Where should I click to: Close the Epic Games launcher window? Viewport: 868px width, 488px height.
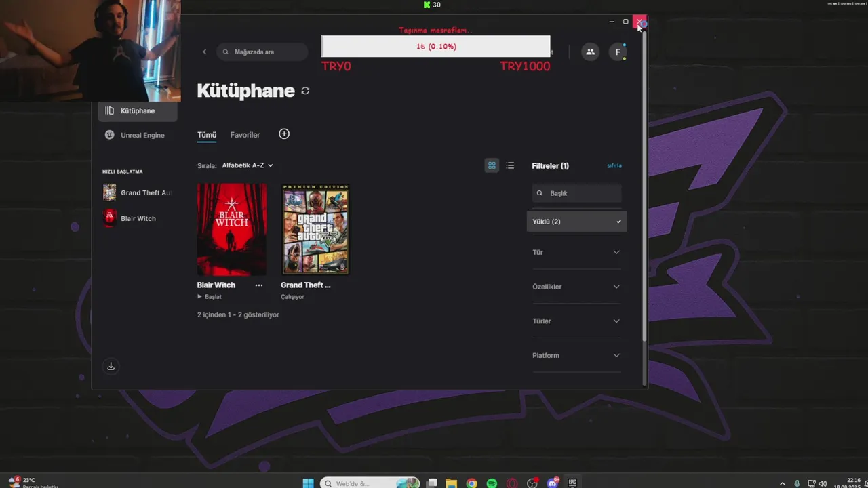639,22
